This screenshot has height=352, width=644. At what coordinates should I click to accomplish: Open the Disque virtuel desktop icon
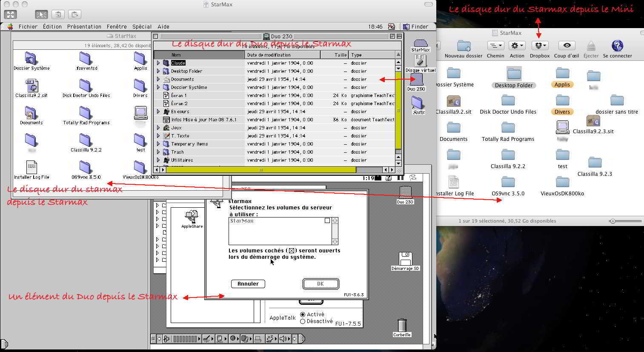coord(421,61)
